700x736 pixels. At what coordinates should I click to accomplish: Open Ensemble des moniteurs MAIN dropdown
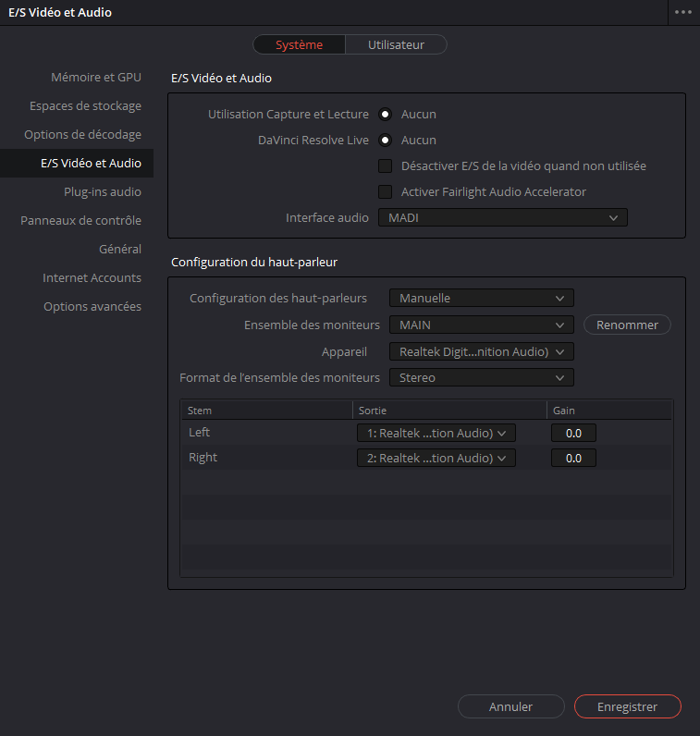click(x=482, y=325)
